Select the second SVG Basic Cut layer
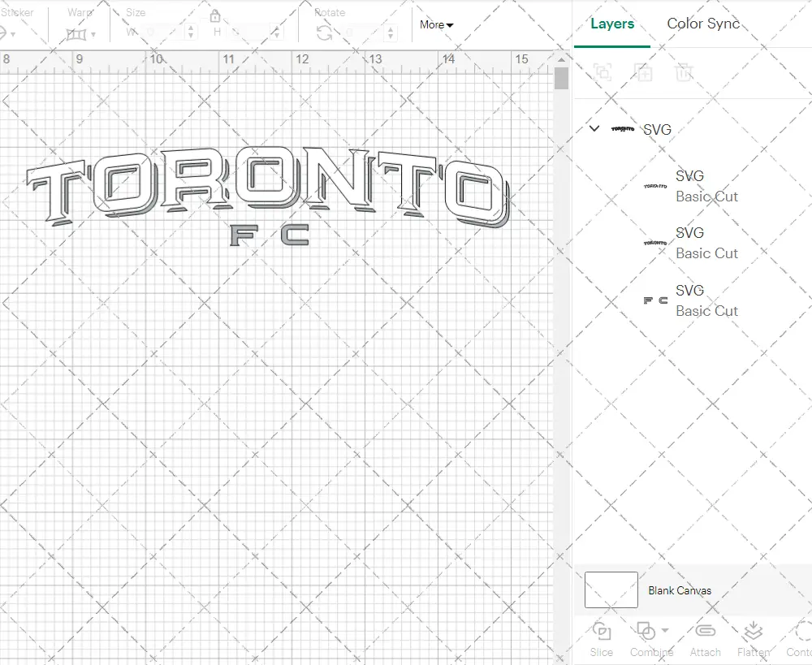The height and width of the screenshot is (665, 812). [693, 243]
